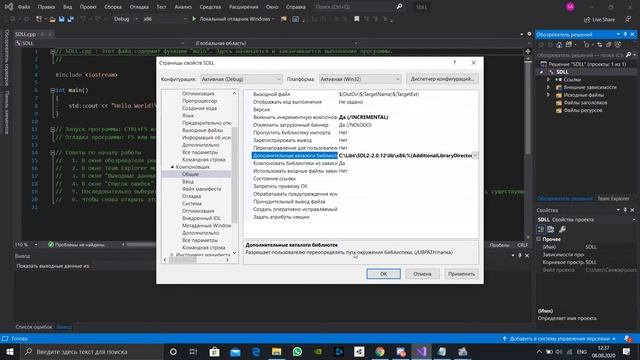Open dropdown arrow for library directories value
This screenshot has width=640, height=360.
click(475, 156)
